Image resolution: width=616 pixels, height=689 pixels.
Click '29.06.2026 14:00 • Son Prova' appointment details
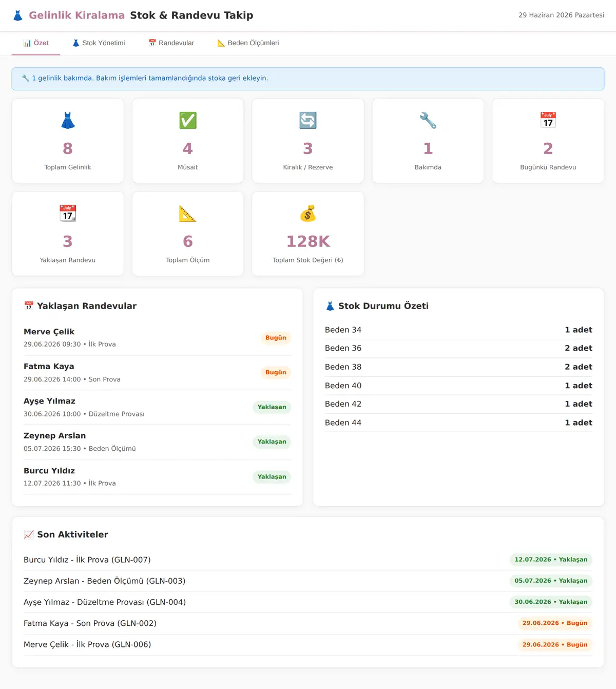pos(72,379)
